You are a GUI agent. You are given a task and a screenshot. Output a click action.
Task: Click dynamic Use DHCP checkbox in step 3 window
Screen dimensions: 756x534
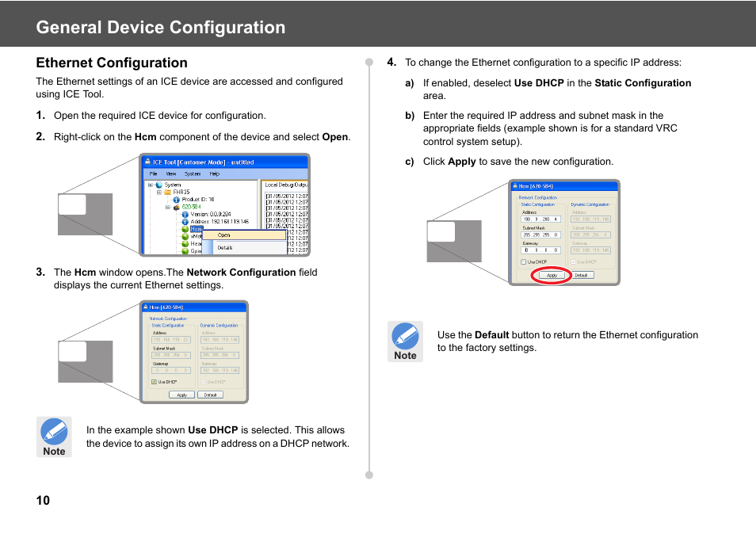[x=203, y=382]
